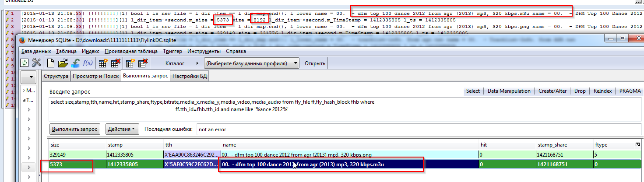Switch to the Просмотр и Поиск tab
The width and height of the screenshot is (644, 182).
pyautogui.click(x=95, y=76)
